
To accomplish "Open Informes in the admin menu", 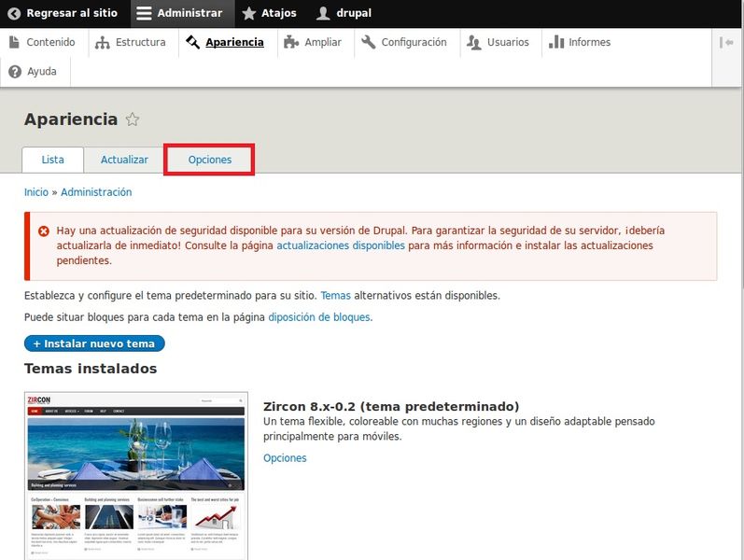I will pyautogui.click(x=580, y=42).
